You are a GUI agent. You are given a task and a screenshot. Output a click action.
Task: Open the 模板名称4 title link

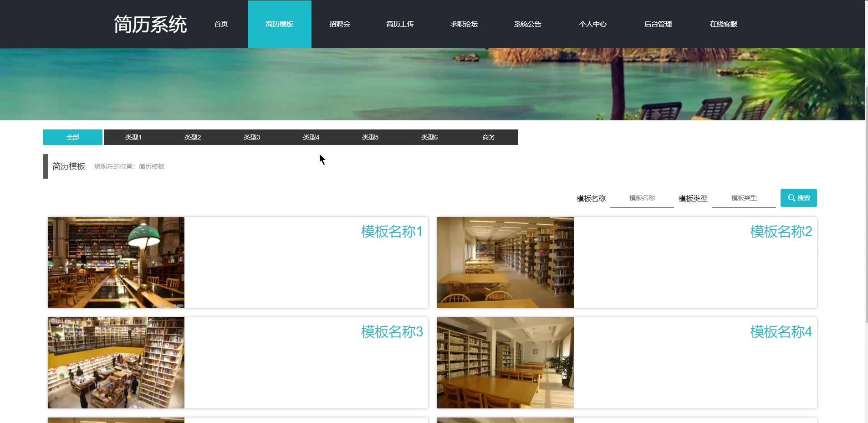781,332
